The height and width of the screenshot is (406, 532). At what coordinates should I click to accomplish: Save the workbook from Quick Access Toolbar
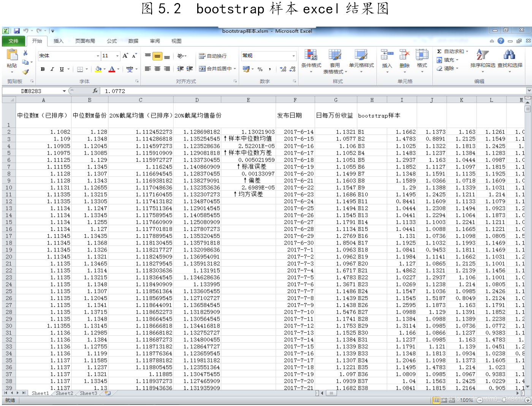17,31
